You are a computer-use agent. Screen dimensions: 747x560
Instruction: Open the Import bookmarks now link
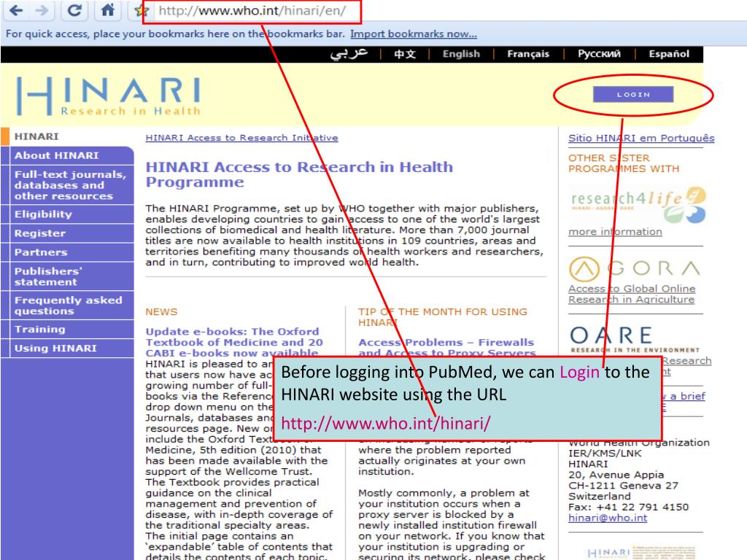414,34
